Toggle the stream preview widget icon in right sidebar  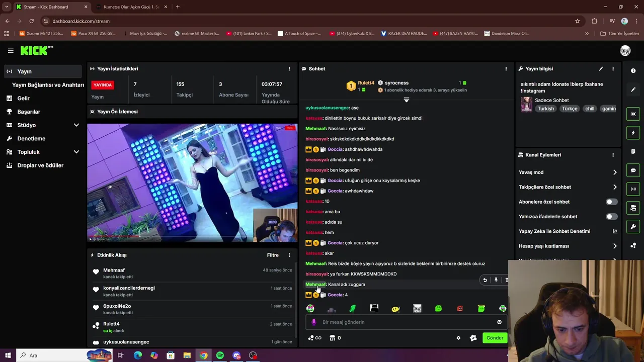[633, 114]
